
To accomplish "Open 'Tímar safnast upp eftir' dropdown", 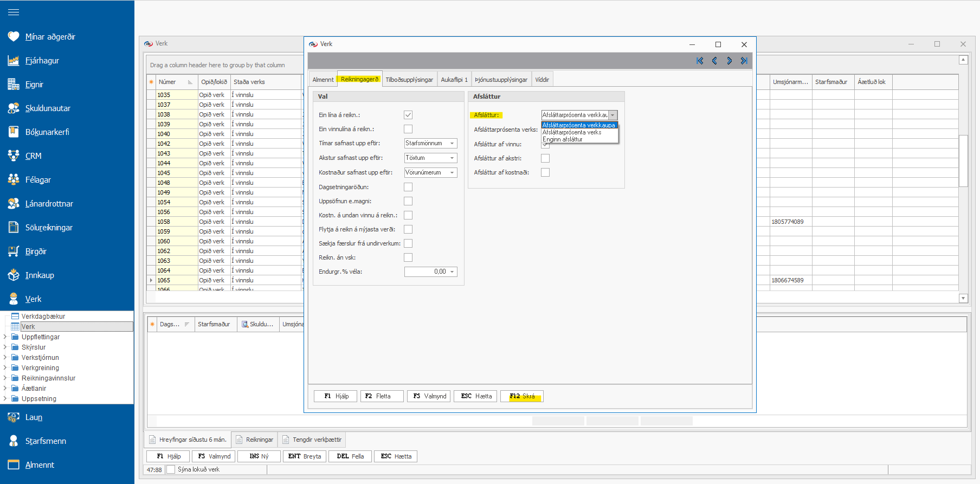I will point(452,144).
